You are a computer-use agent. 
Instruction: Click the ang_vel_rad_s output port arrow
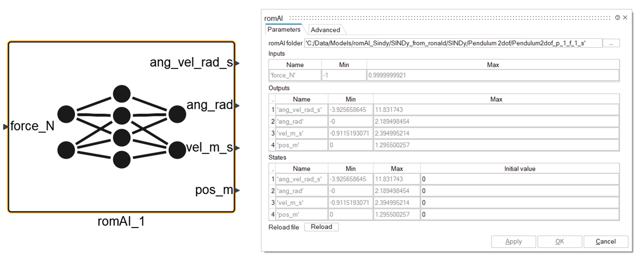pos(237,63)
